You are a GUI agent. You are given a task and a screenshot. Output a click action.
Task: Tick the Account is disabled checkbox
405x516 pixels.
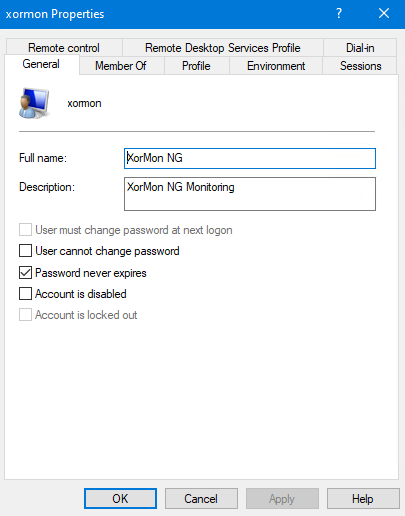25,294
